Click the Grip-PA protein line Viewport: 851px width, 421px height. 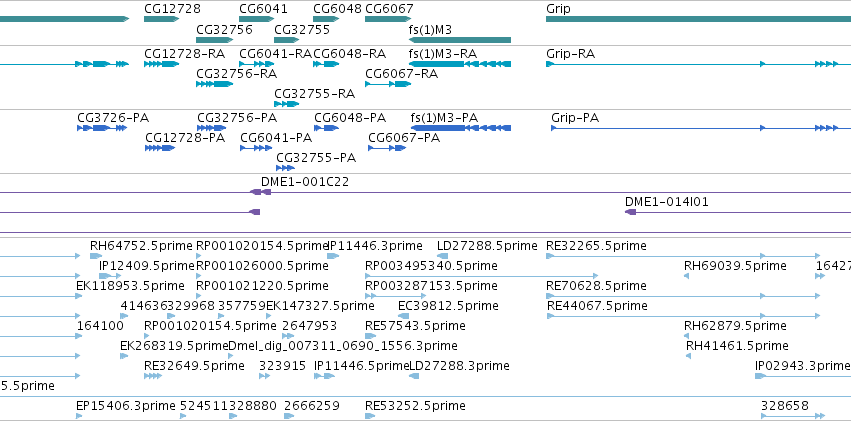point(701,128)
